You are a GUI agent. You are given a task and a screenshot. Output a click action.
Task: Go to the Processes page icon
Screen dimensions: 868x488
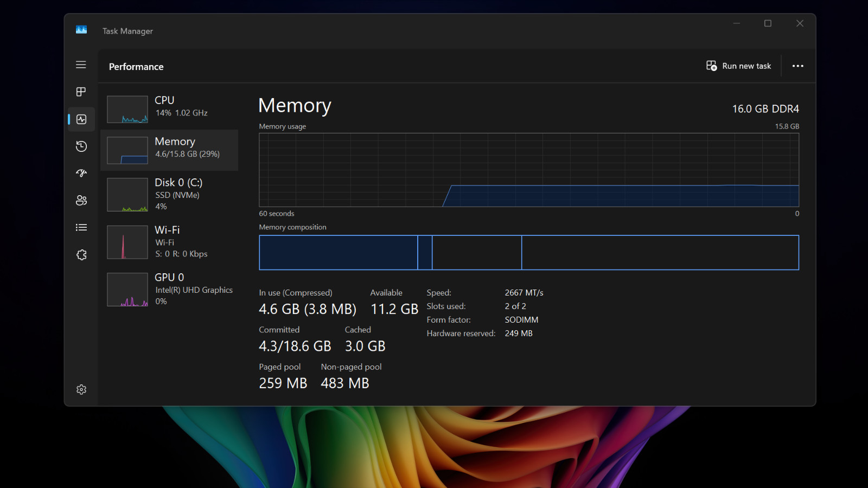coord(81,92)
